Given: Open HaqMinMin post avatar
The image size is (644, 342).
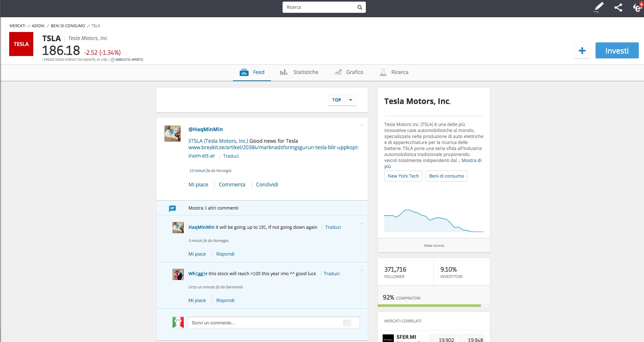Looking at the screenshot, I should coord(173,134).
